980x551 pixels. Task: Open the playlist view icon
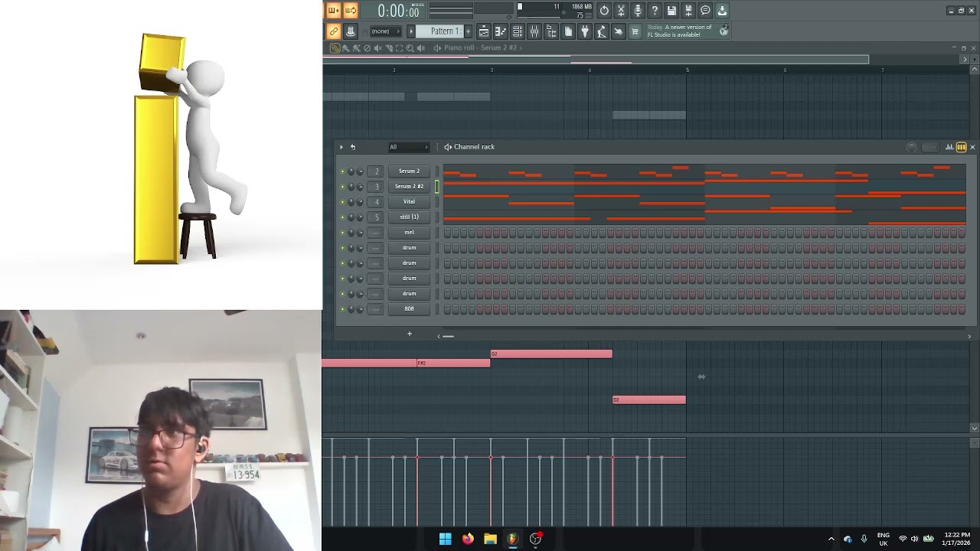click(x=484, y=31)
